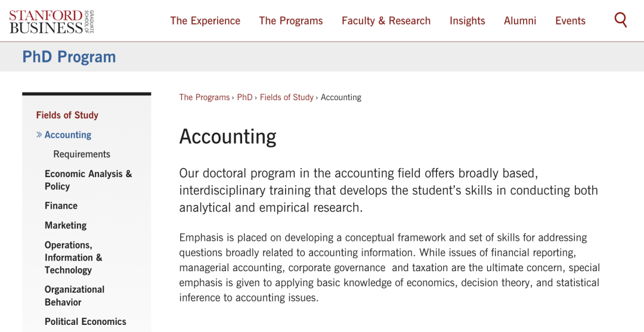Go to PhD breadcrumb link
The height and width of the screenshot is (332, 644).
(x=244, y=97)
